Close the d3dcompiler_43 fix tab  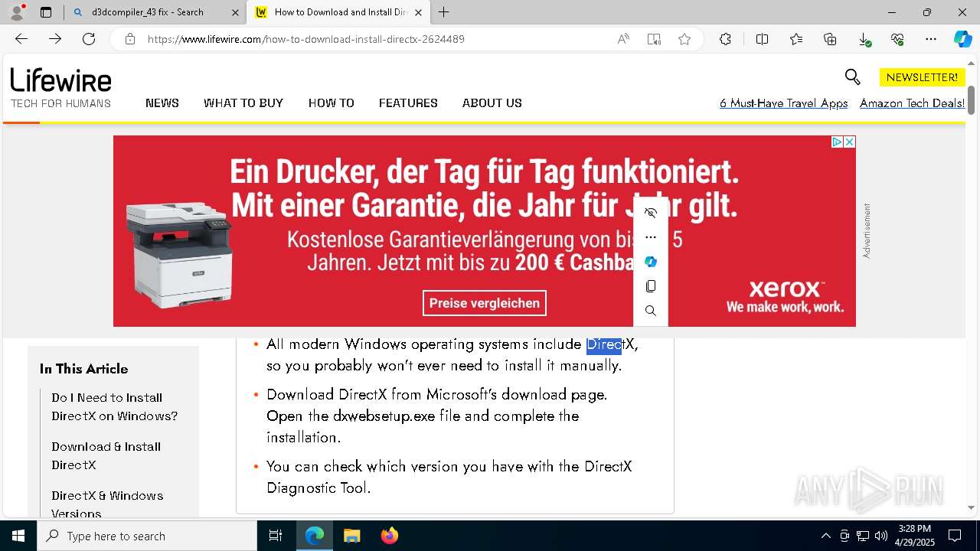235,12
